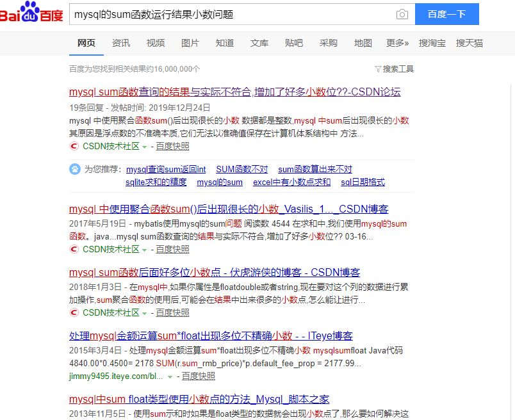Click CSDN技术社区 source under Vasilis result
The image size is (515, 420).
click(111, 249)
